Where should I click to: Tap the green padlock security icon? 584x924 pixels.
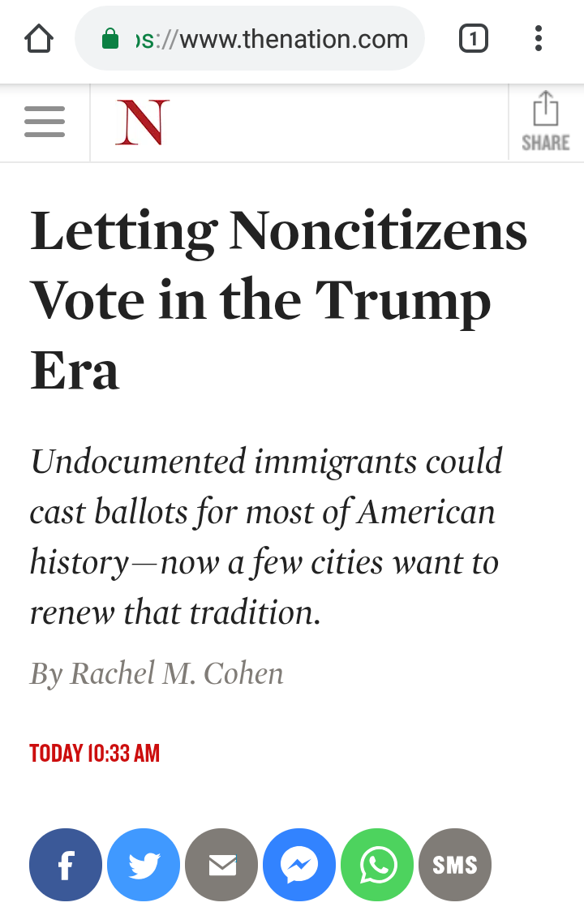click(110, 40)
